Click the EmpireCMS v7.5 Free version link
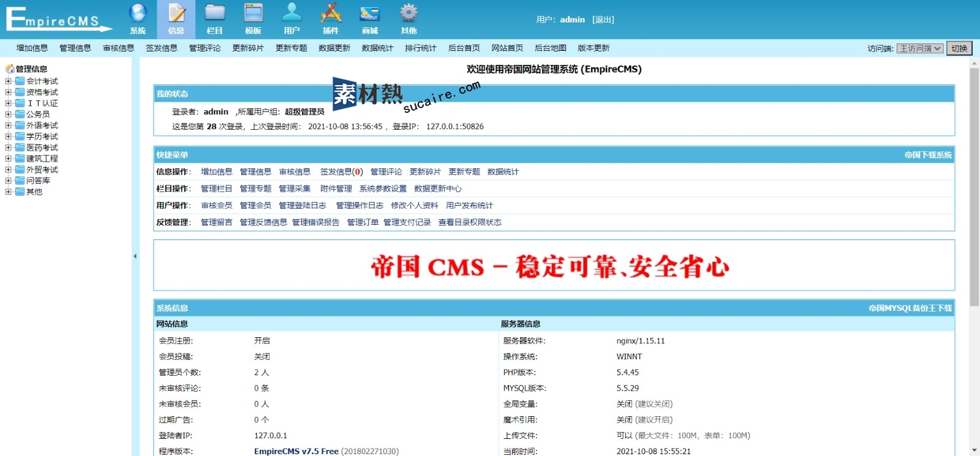 pos(296,451)
